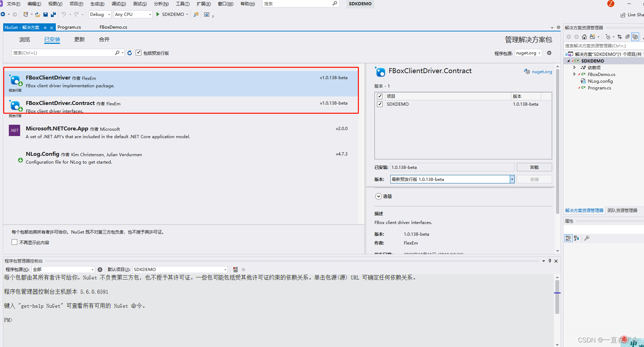Screen dimensions: 644x347
Task: Expand the FBoxDemo.cs tree node
Action: pos(574,74)
